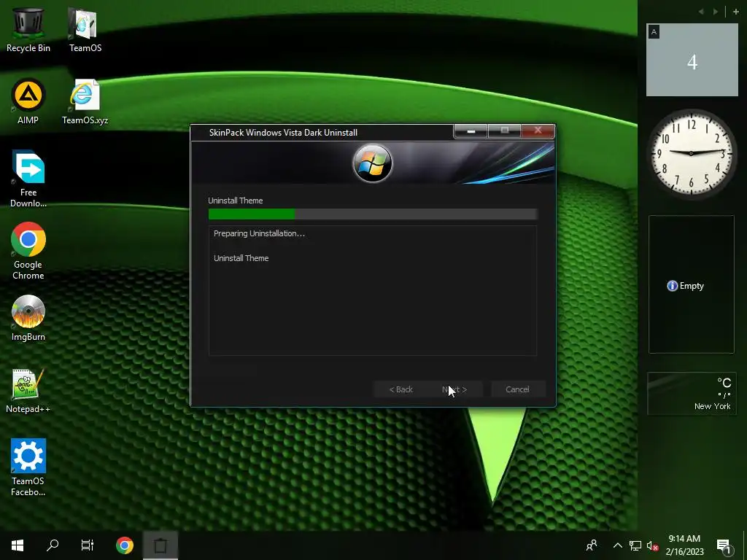Go to the previous sidebar gadget page
The image size is (747, 560).
(x=701, y=12)
